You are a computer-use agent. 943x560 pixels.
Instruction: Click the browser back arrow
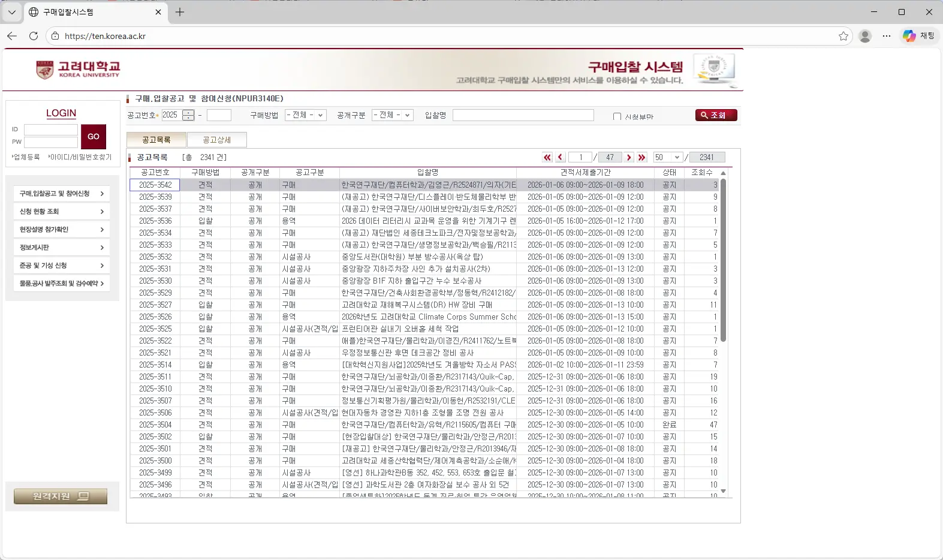point(12,36)
